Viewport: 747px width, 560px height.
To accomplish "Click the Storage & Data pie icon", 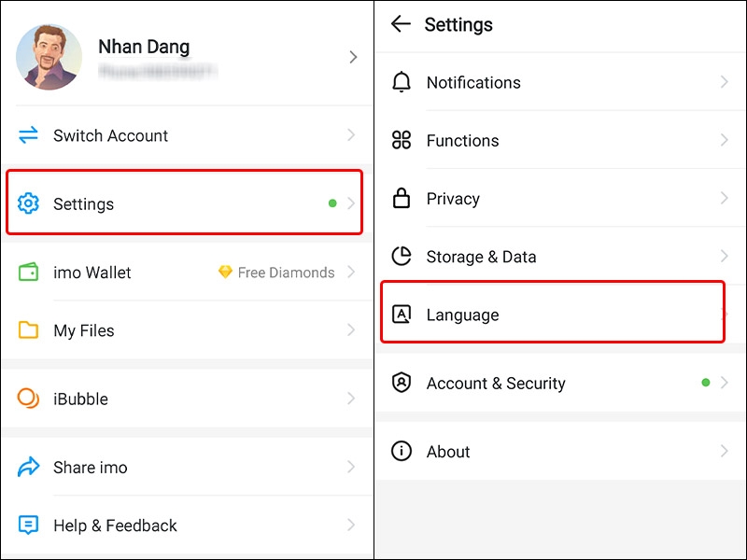I will (x=402, y=256).
